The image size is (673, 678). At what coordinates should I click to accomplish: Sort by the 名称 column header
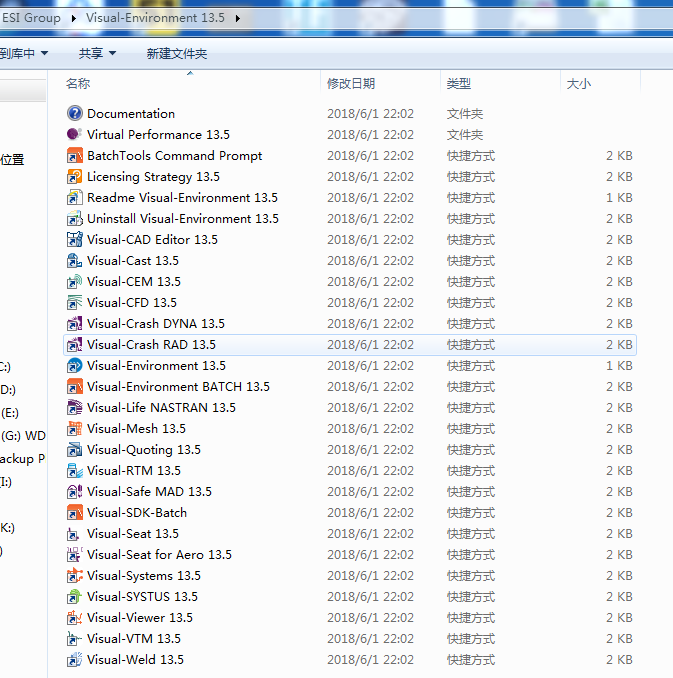190,83
